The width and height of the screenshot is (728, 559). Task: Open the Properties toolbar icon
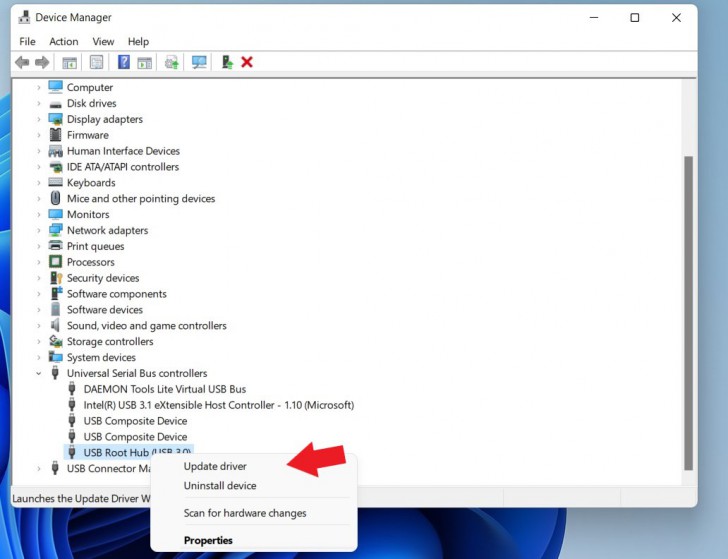point(97,62)
